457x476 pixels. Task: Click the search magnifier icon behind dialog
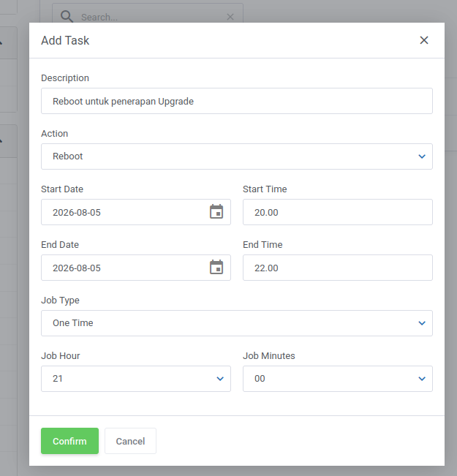67,16
